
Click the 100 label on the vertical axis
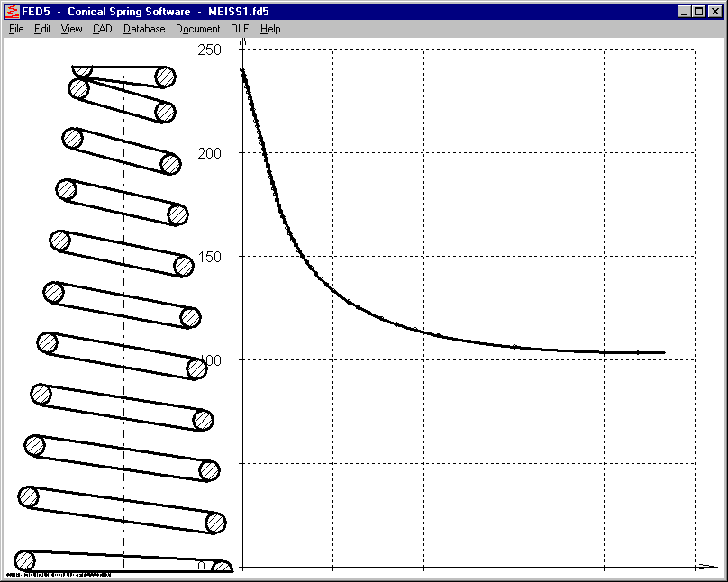(209, 360)
